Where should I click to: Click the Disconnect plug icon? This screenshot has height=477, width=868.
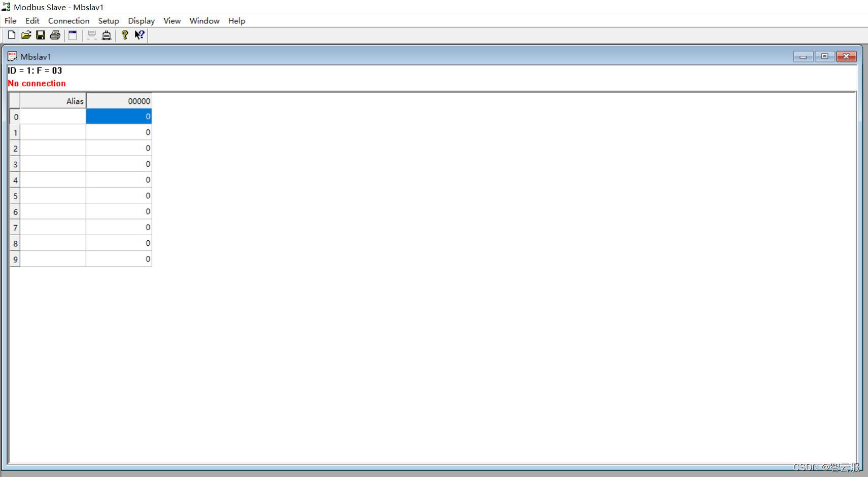coord(107,35)
